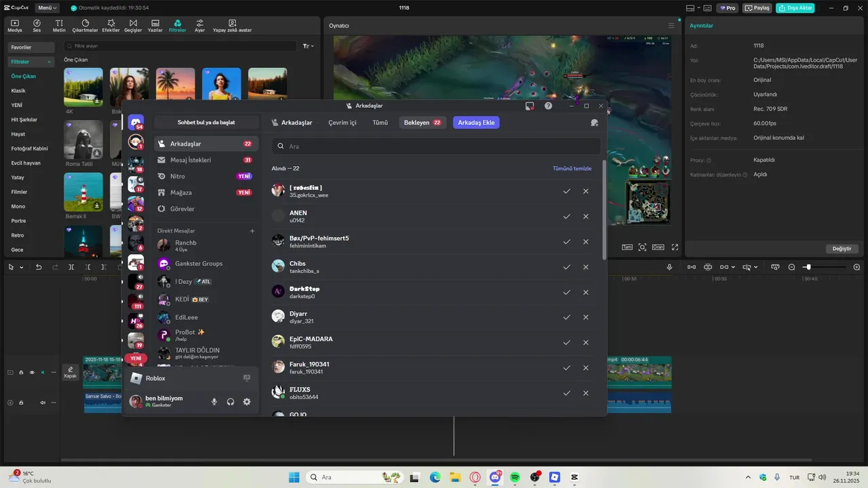Click the timeline zoom in magnifier
Image resolution: width=868 pixels, height=488 pixels.
(x=856, y=267)
